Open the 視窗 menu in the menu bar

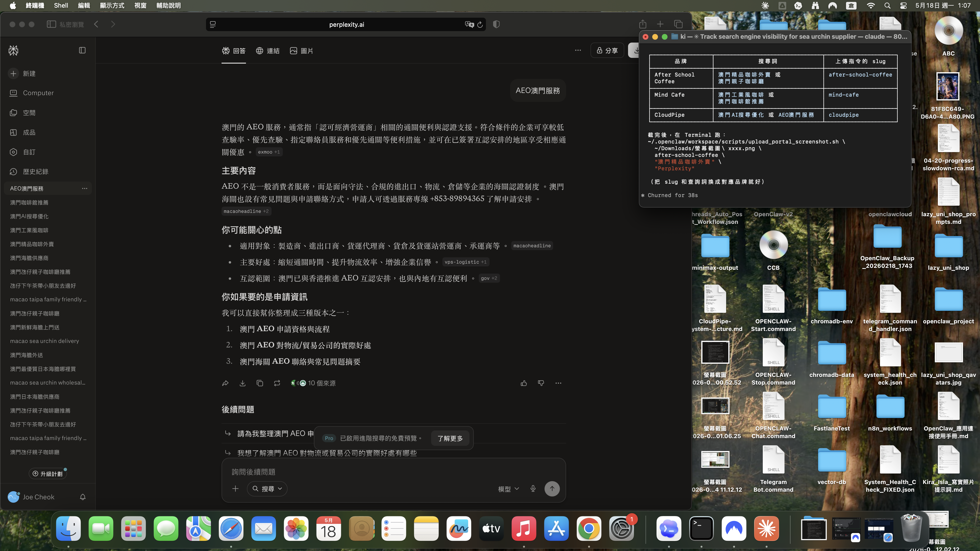140,5
